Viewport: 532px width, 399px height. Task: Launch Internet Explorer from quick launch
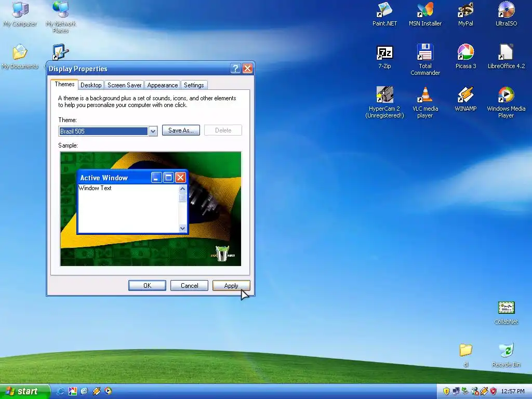click(61, 391)
